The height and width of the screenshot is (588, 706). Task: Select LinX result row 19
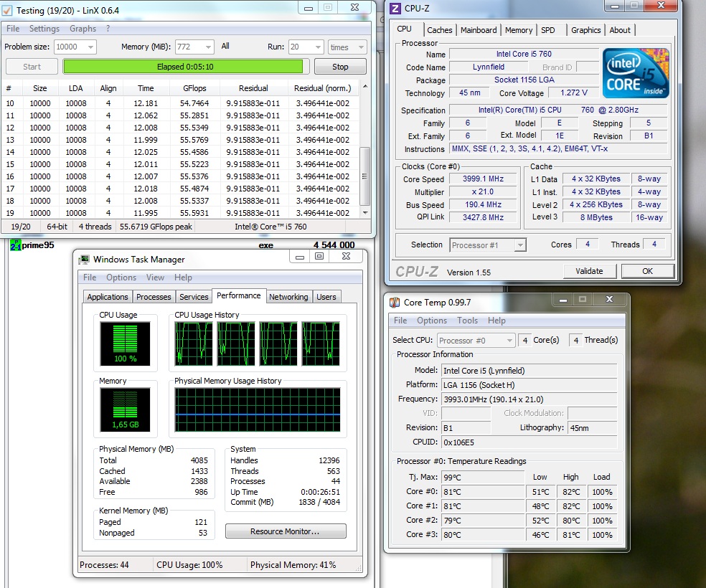click(180, 213)
